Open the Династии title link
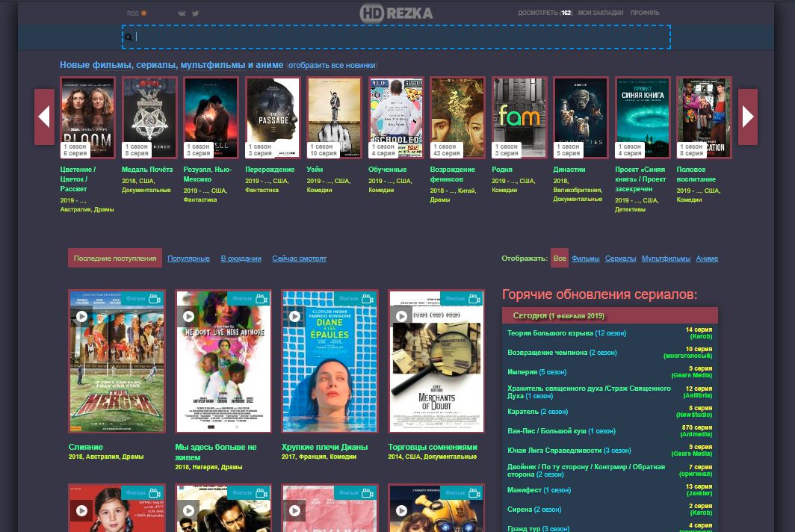The height and width of the screenshot is (532, 795). (569, 170)
